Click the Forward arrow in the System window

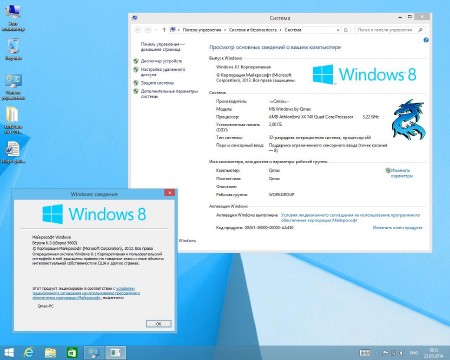(x=148, y=30)
